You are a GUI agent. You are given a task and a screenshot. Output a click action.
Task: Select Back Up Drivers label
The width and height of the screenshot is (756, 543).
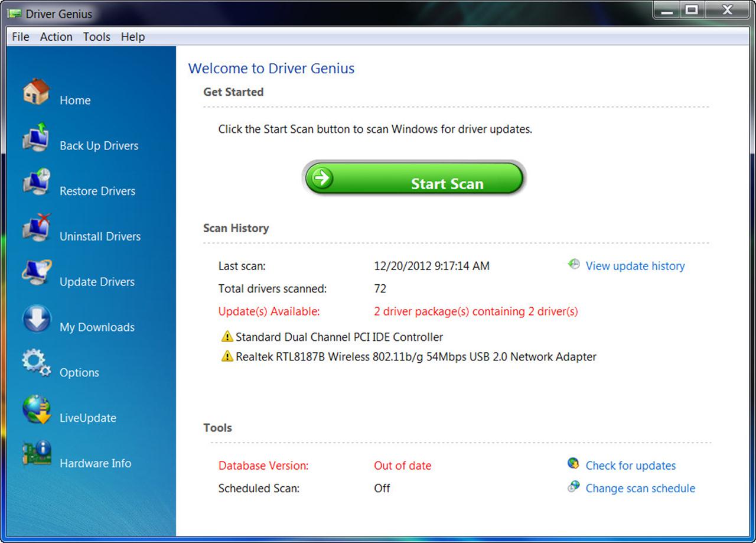(x=99, y=146)
